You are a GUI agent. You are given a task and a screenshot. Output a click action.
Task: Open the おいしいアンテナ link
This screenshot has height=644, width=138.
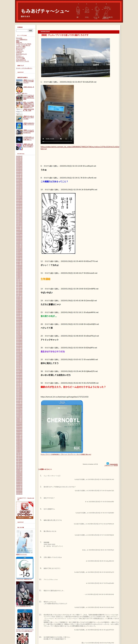click(21, 48)
